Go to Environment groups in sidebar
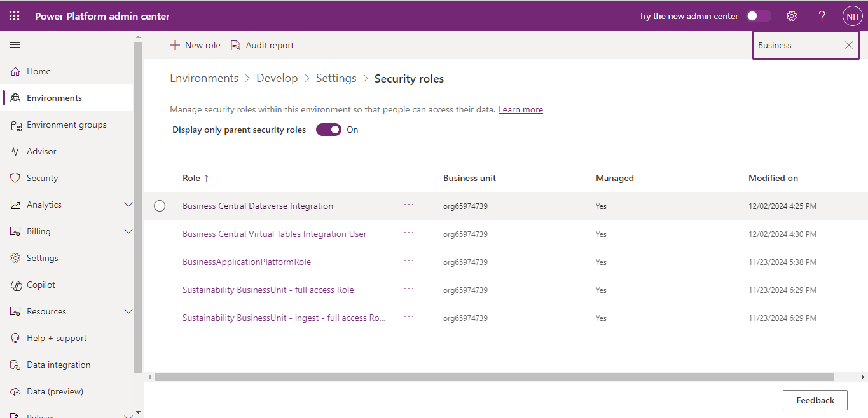This screenshot has width=868, height=418. coord(66,125)
